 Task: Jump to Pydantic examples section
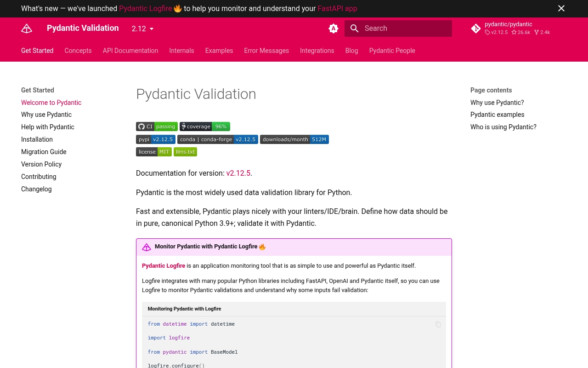[x=497, y=115]
